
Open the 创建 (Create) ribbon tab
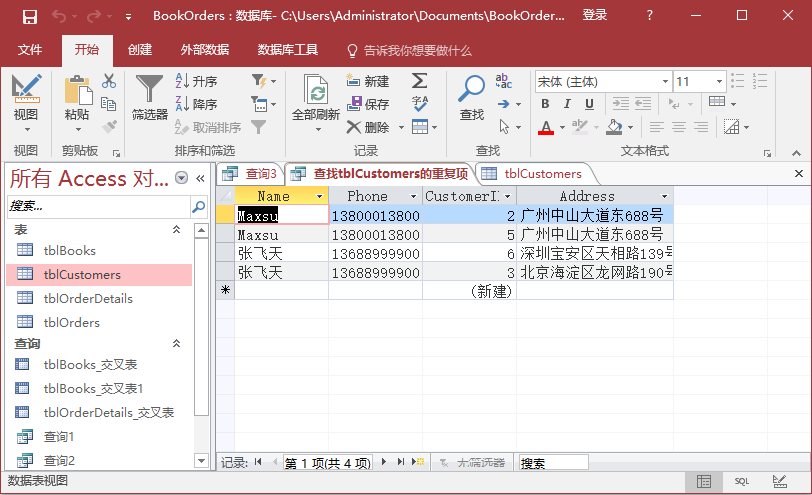click(140, 50)
